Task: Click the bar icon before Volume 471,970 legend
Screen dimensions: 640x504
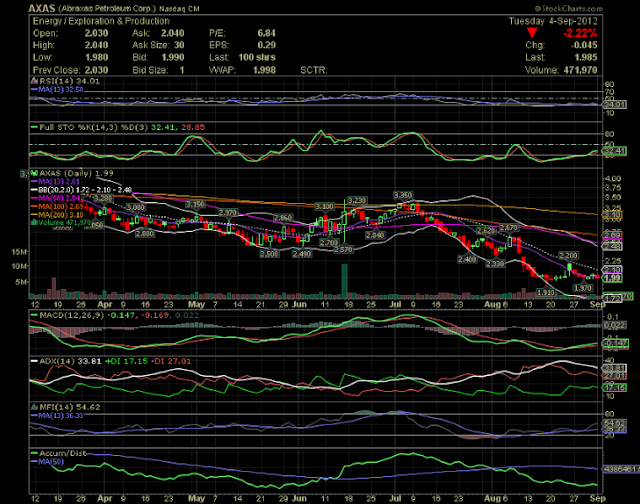Action: pos(35,222)
